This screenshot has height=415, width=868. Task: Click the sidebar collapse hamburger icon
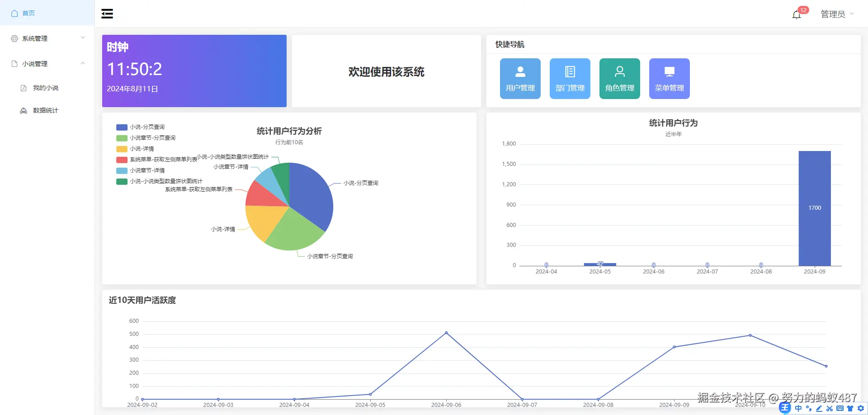click(x=107, y=14)
